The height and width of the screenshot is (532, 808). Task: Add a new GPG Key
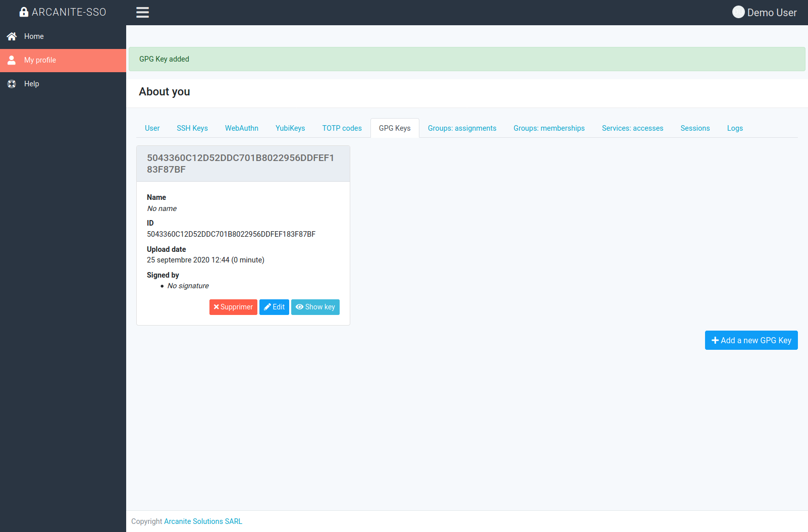coord(751,340)
